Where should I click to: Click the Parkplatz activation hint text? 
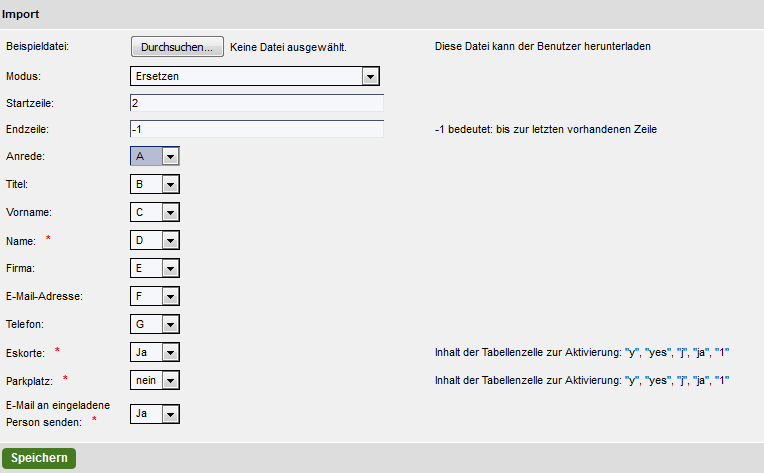click(582, 380)
